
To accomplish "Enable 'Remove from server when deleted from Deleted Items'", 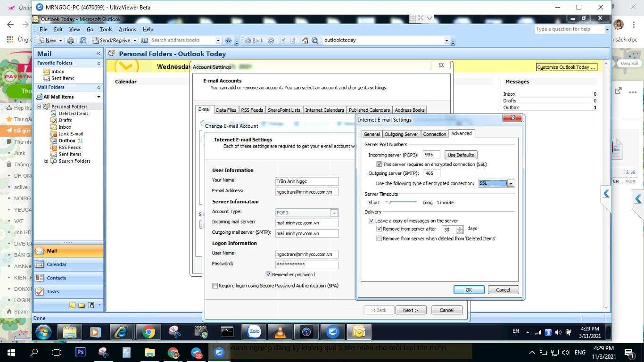I will [379, 239].
